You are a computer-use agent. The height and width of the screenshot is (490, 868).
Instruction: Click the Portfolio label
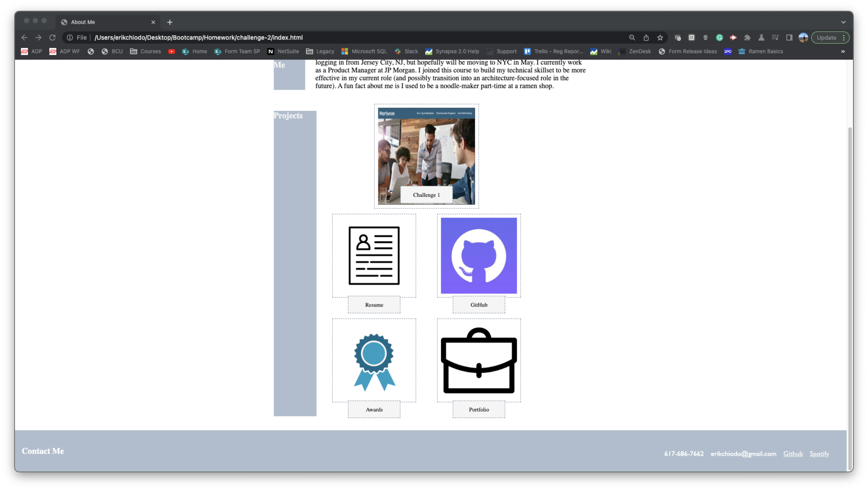tap(479, 409)
